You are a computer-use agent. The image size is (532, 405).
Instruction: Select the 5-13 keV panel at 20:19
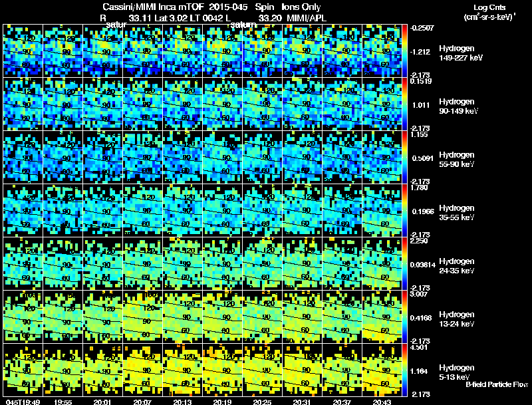coord(222,370)
